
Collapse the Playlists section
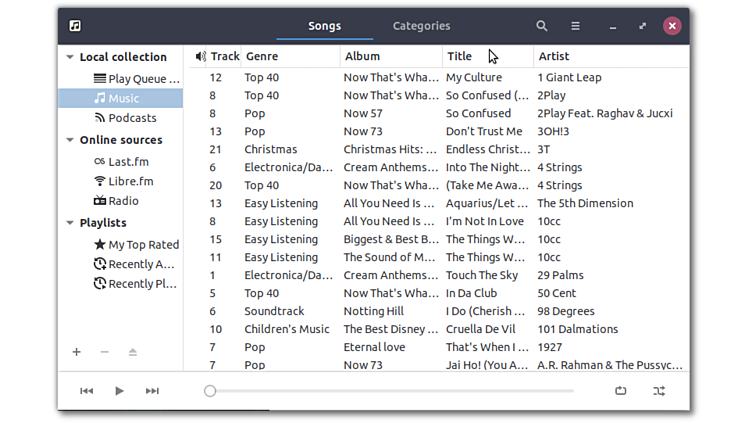click(x=69, y=223)
